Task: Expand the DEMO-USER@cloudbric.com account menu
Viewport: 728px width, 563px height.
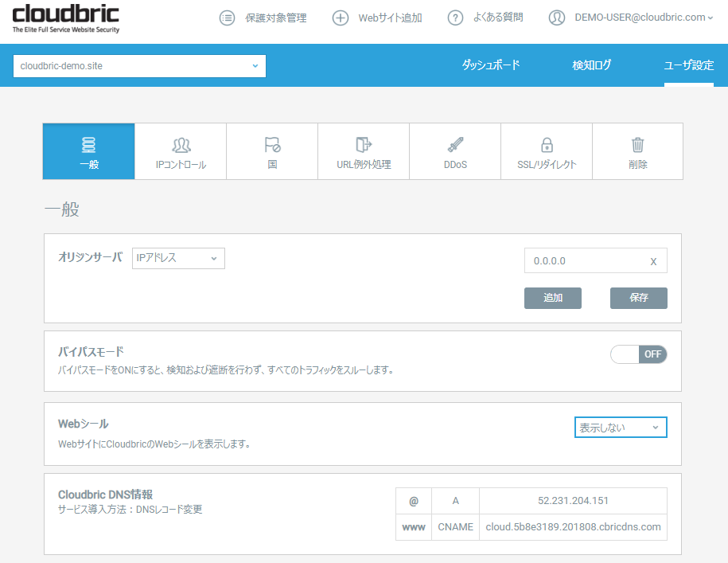Action: [644, 18]
